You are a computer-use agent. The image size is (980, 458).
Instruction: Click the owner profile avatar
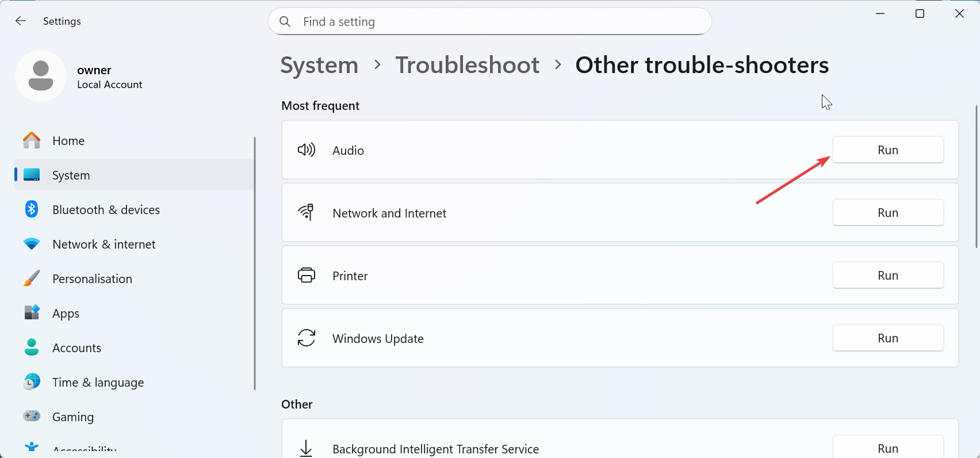41,76
